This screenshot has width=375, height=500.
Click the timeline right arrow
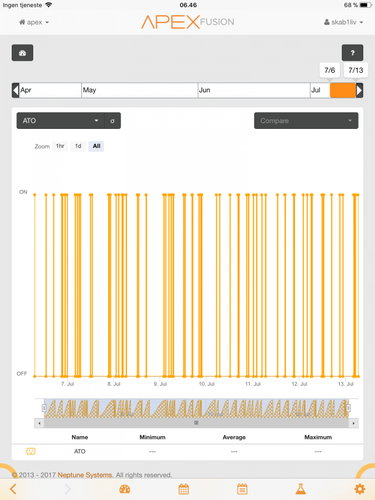pos(359,90)
